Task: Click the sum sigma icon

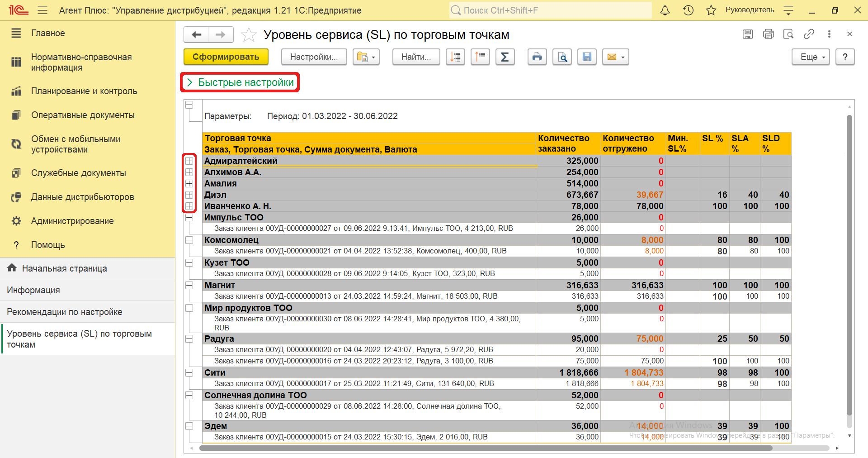Action: (x=505, y=57)
